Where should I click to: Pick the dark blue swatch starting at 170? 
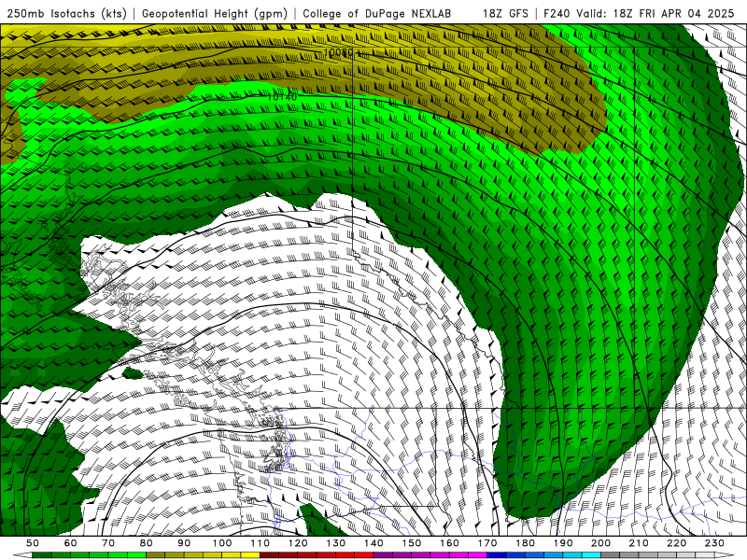497,555
